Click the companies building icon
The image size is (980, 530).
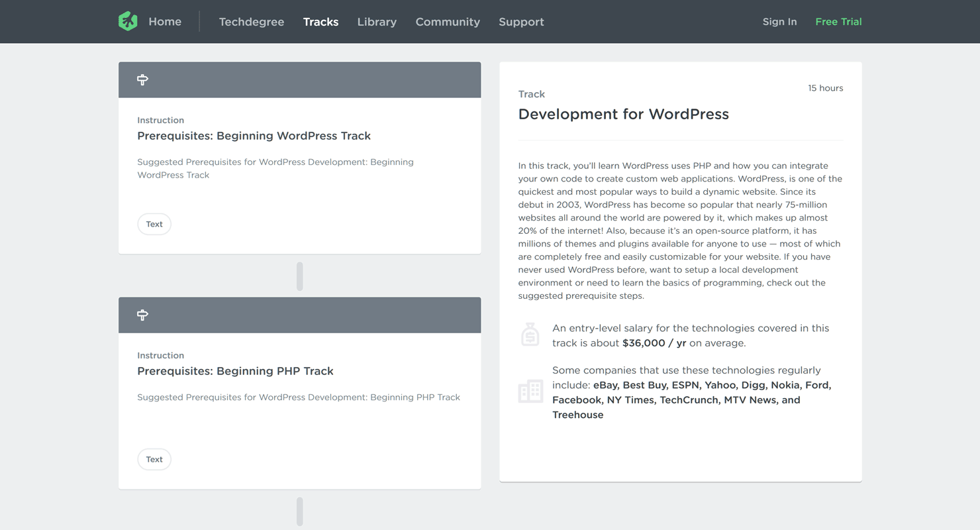click(530, 391)
